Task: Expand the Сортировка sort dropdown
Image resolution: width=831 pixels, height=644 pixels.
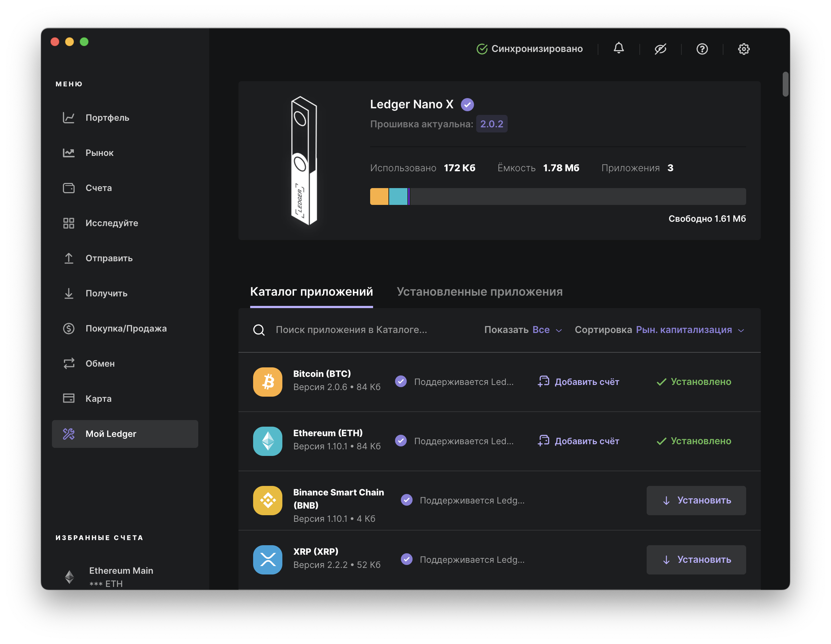Action: pyautogui.click(x=659, y=330)
